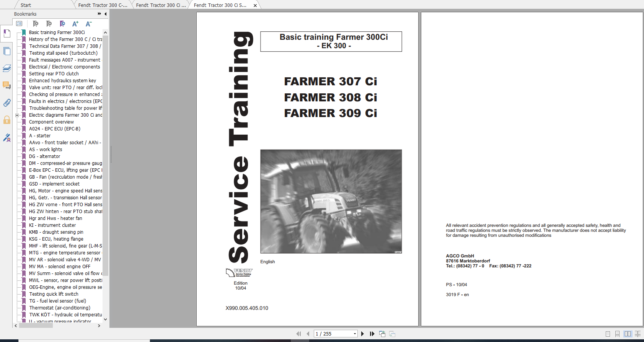This screenshot has width=644, height=342.
Task: Switch to continuous facing view
Action: point(637,334)
